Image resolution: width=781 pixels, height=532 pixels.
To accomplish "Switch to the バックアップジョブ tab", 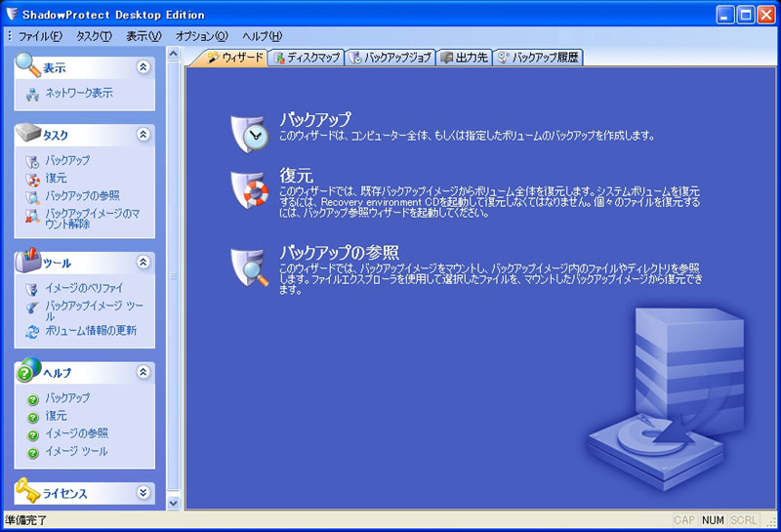I will coord(390,58).
